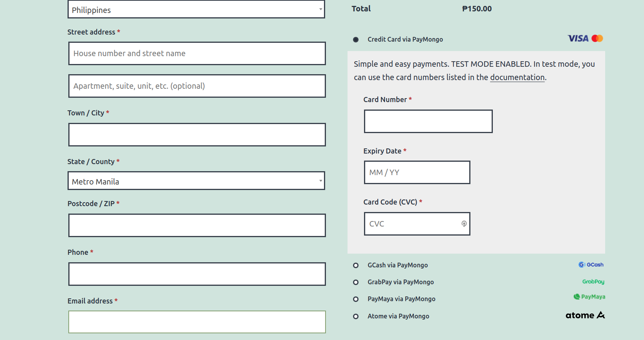Click the Postcode / ZIP field
Image resolution: width=644 pixels, height=340 pixels.
coord(197,225)
